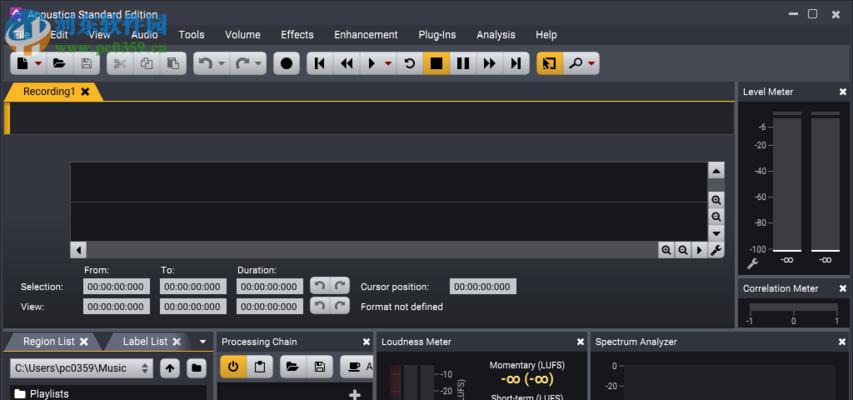Image resolution: width=853 pixels, height=400 pixels.
Task: Save the recording with floppy disk icon
Action: (86, 64)
